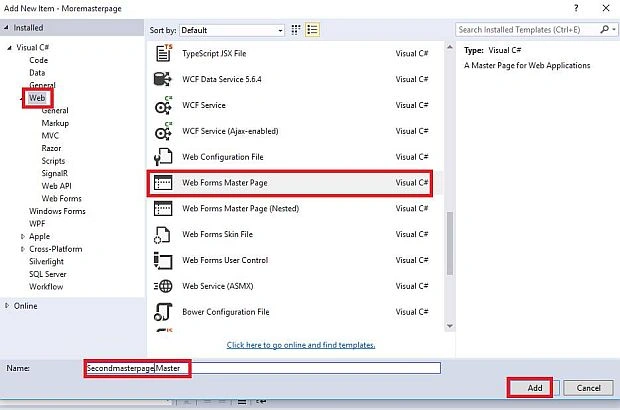This screenshot has height=410, width=620.
Task: Select the Code category
Action: point(38,60)
